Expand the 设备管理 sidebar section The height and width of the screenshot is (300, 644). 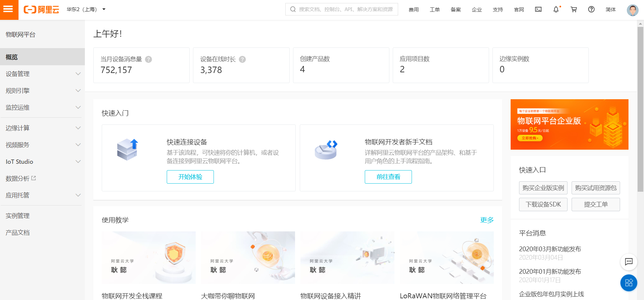point(42,74)
